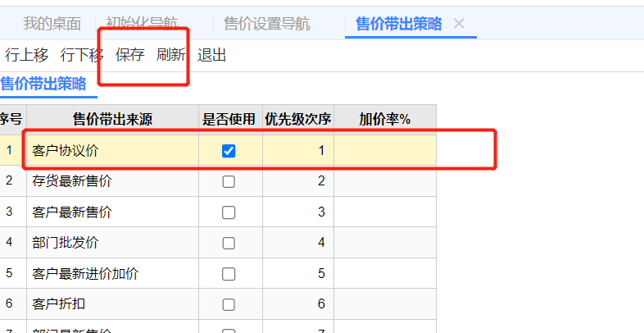Select the 初始化导航 tab
The width and height of the screenshot is (644, 333).
pos(142,24)
